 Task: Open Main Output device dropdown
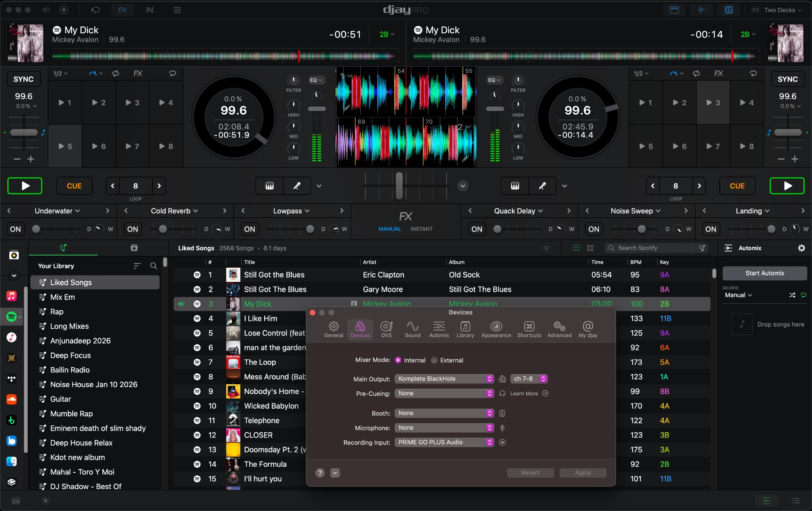coord(444,379)
